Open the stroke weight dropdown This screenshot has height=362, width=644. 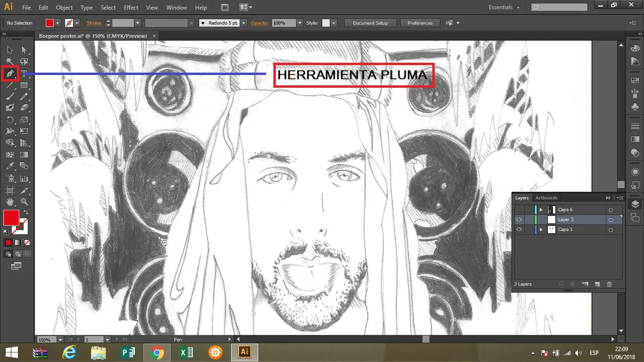(137, 23)
